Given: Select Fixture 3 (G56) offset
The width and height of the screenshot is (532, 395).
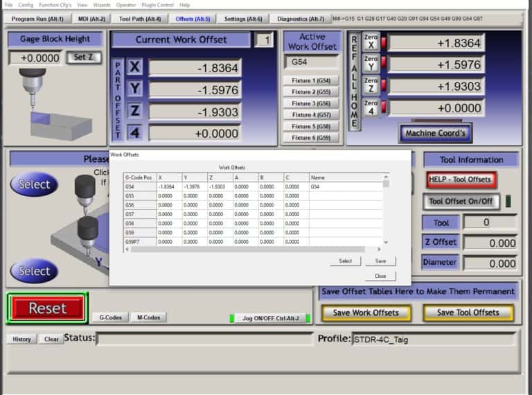Looking at the screenshot, I should [x=310, y=103].
